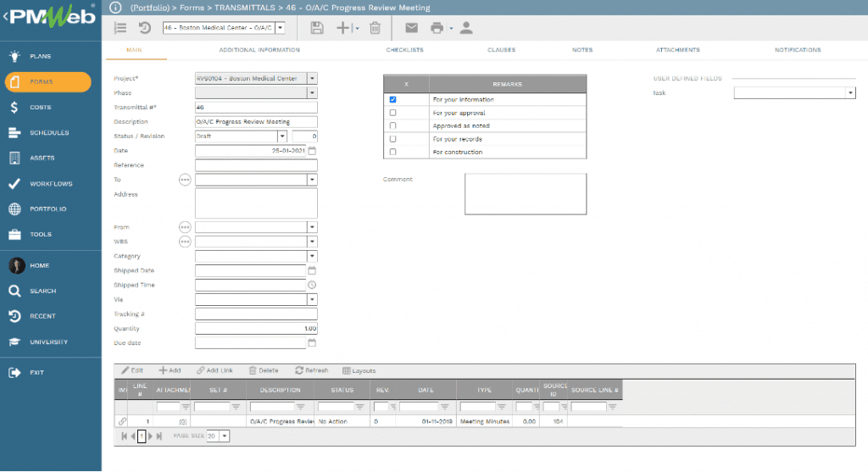Click the Delete button in the grid toolbar
The width and height of the screenshot is (868, 472).
click(x=264, y=371)
